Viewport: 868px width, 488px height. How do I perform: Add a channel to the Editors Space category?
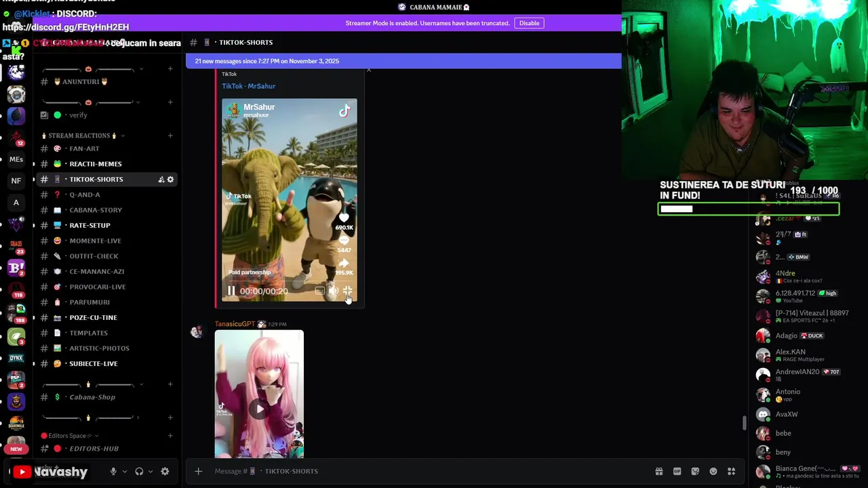pos(170,436)
